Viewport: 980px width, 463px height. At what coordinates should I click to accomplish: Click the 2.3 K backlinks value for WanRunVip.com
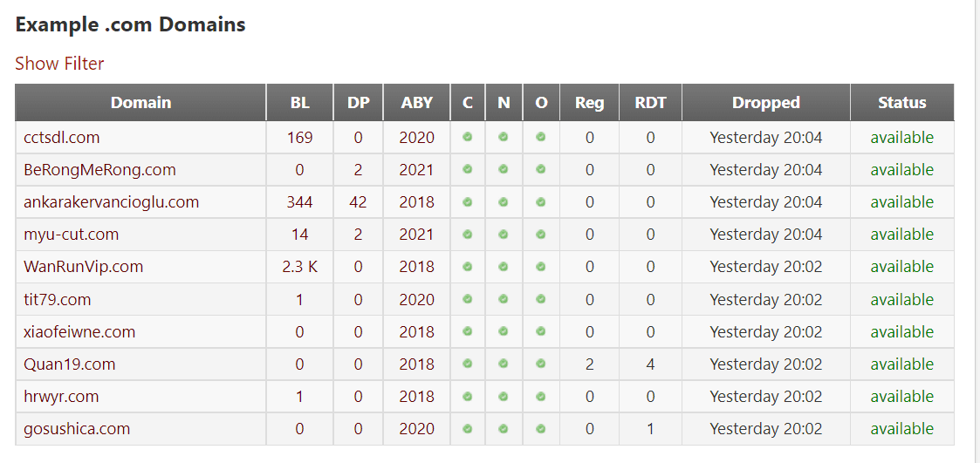pyautogui.click(x=299, y=267)
